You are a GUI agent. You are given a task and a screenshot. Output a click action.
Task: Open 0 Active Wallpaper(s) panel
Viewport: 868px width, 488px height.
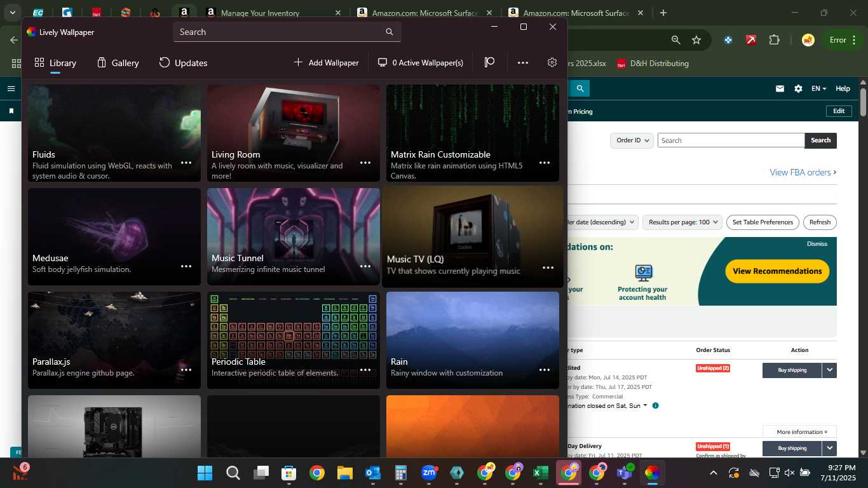(x=420, y=62)
